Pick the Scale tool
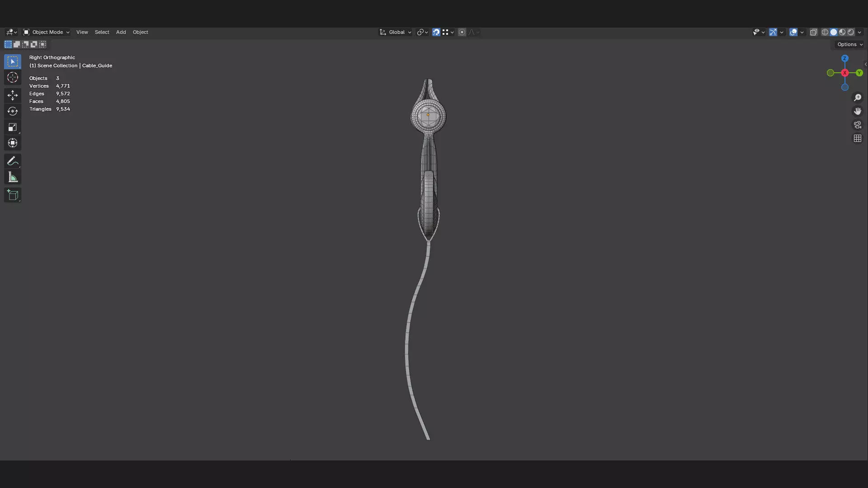This screenshot has height=488, width=868. click(13, 127)
